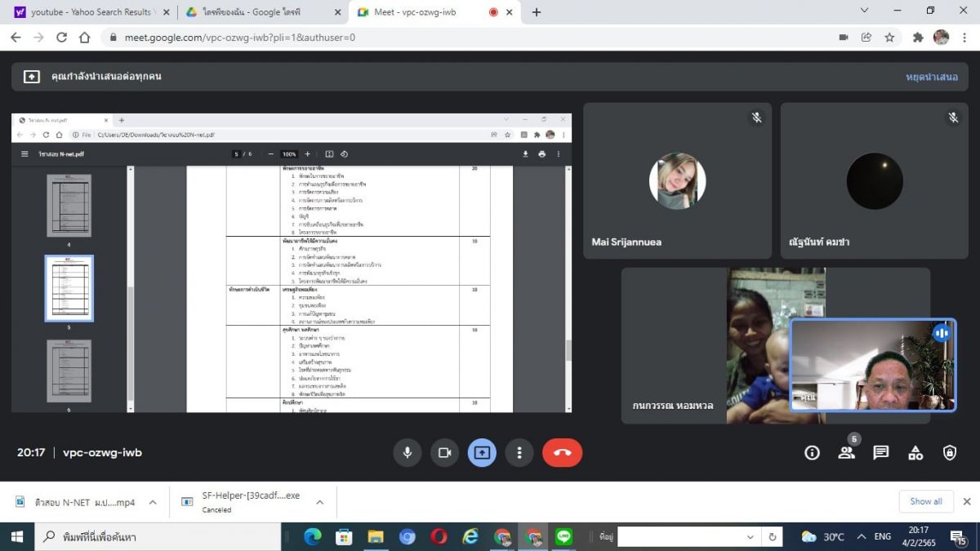Click the Windows taskbar search box
Viewport: 980px width, 551px height.
click(x=163, y=536)
